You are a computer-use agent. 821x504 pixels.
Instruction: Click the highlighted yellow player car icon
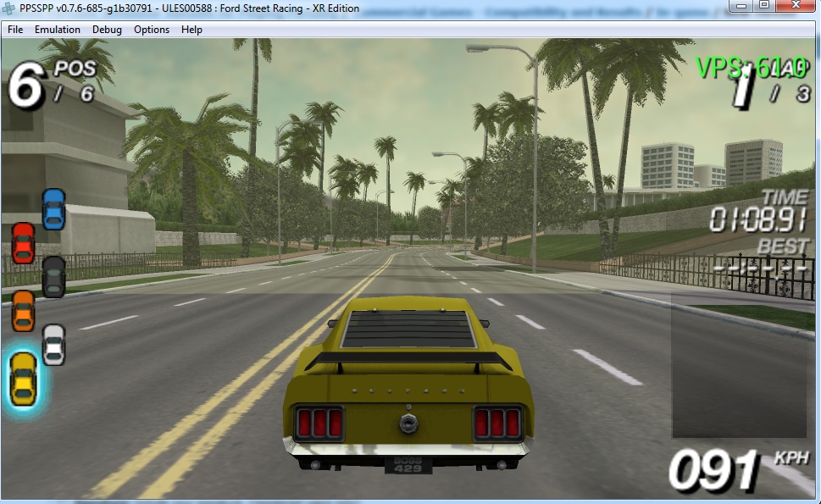coord(24,378)
